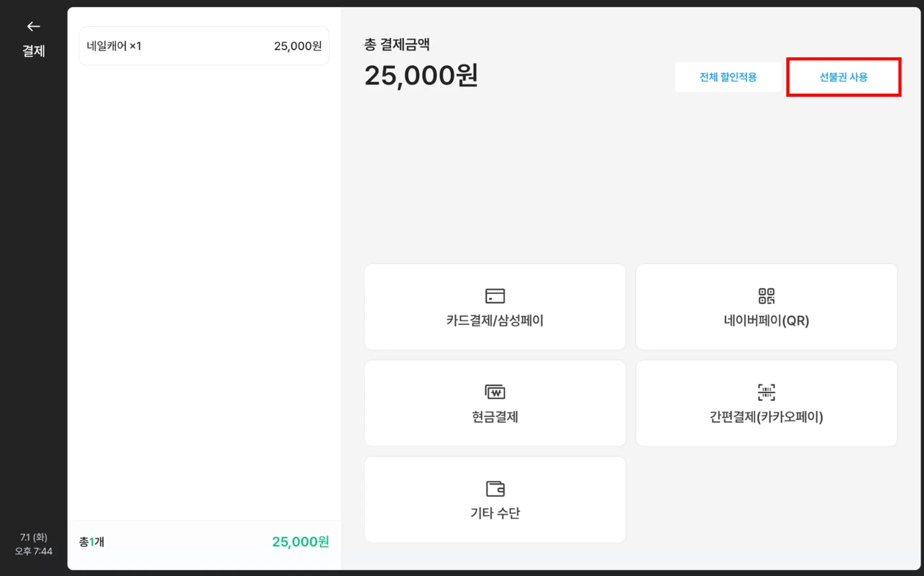Image resolution: width=924 pixels, height=576 pixels.
Task: Click the 총 결제금액 heading
Action: click(397, 45)
